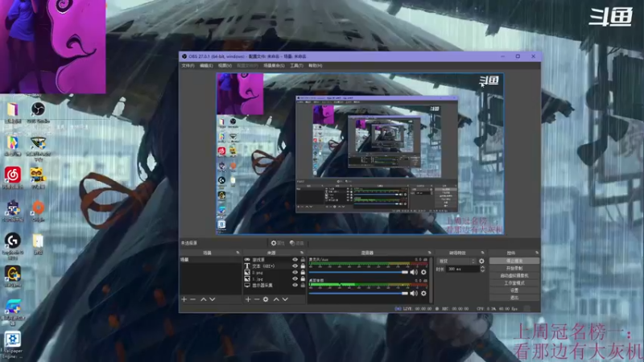Mute the 桌面音频 speaker icon
This screenshot has height=362, width=644.
pos(414,293)
